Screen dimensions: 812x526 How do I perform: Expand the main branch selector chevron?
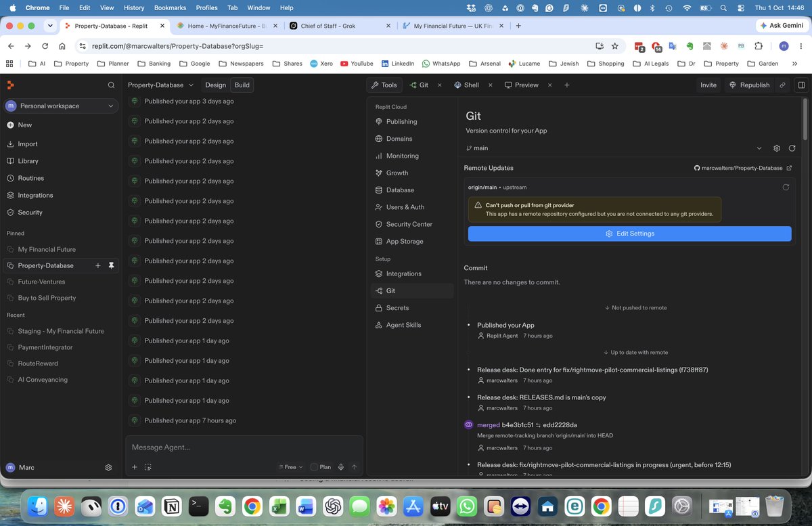[x=759, y=148]
